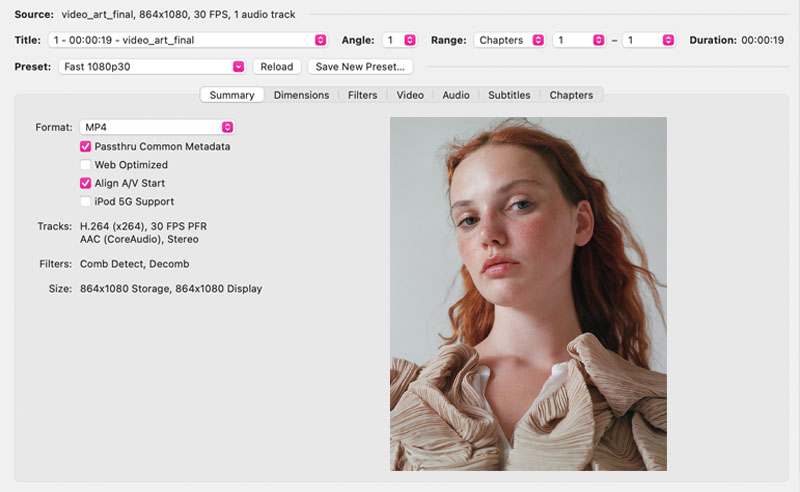Open the Filters tab
This screenshot has width=800, height=492.
click(362, 95)
